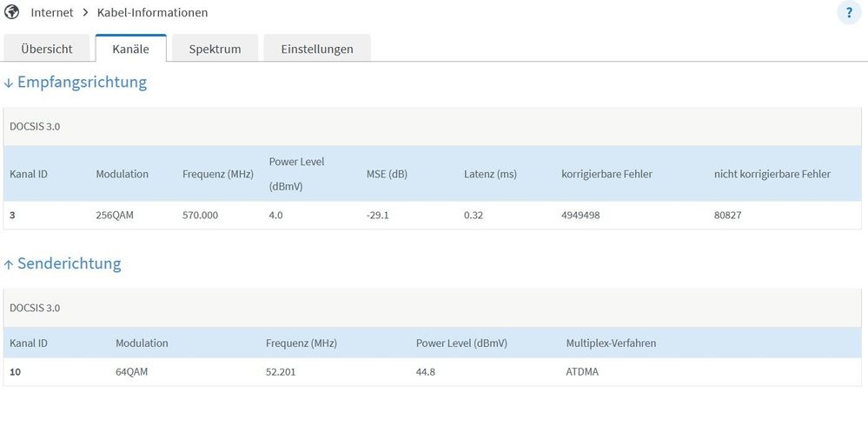Click the upward arrow before Senderichtung
This screenshot has height=426, width=868.
tap(9, 264)
